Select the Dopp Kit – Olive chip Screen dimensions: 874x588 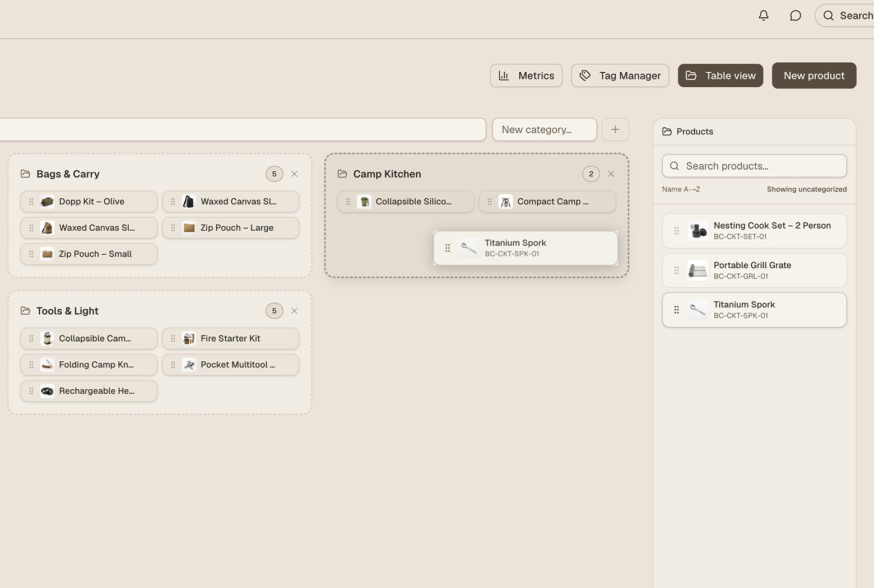point(89,202)
